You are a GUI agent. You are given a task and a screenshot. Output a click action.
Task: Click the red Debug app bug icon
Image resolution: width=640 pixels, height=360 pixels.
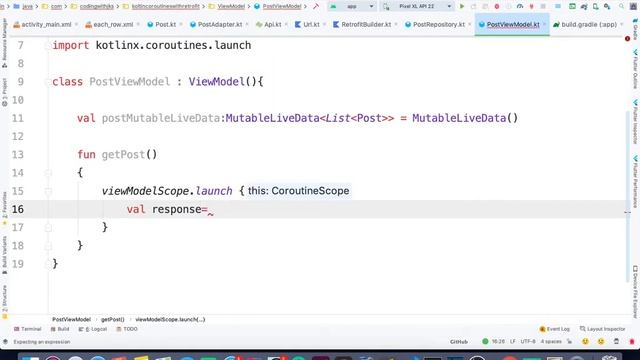[497, 7]
